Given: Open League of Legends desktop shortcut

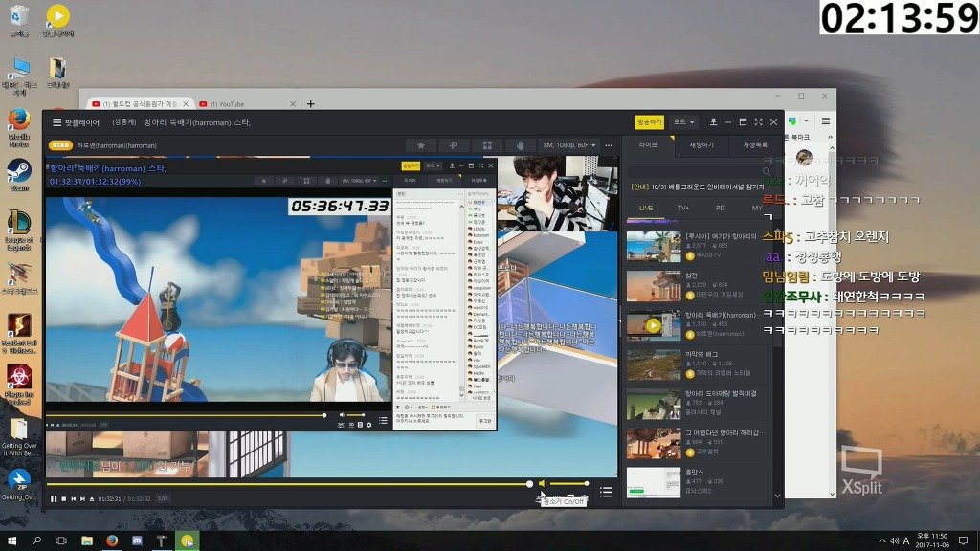Looking at the screenshot, I should pos(19,231).
